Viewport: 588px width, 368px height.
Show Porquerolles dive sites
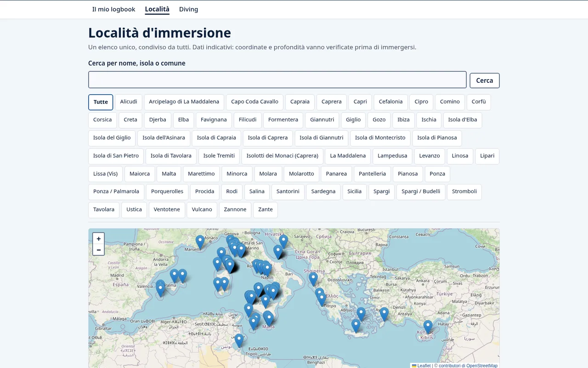tap(167, 192)
